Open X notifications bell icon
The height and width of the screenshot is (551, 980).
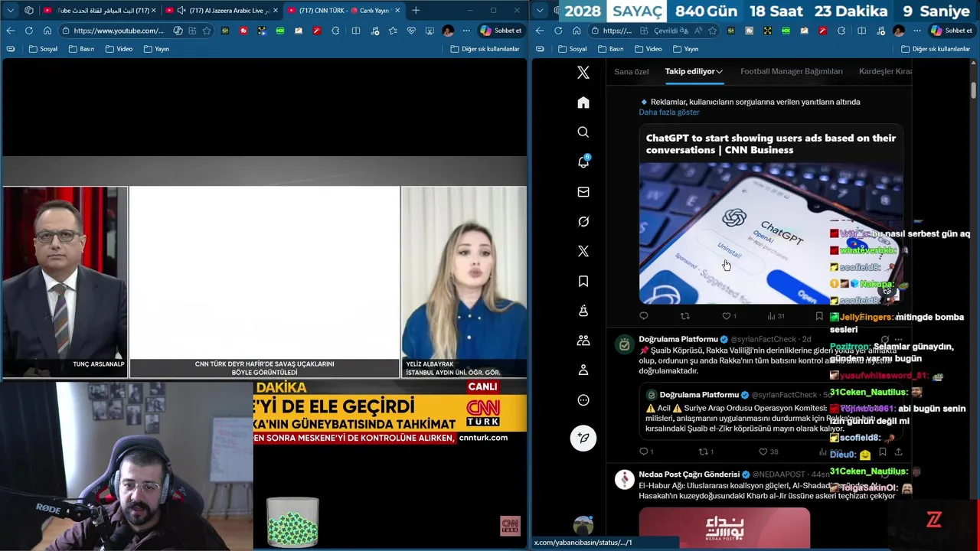point(583,161)
